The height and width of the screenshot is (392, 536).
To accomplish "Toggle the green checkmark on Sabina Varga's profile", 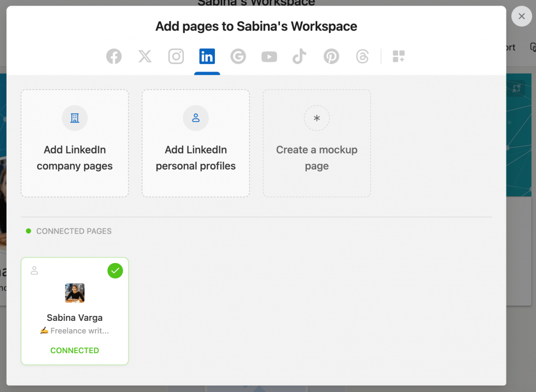I will point(115,270).
